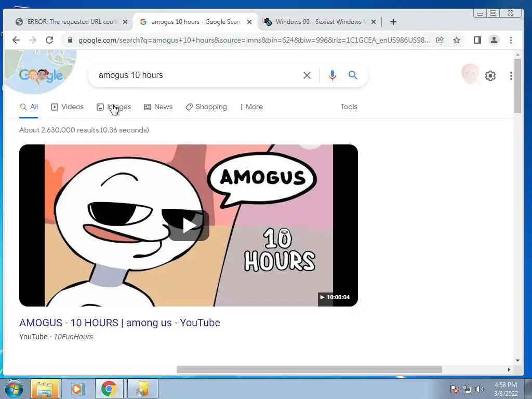Open Chrome's three-dot menu
Image resolution: width=532 pixels, height=399 pixels.
(x=511, y=40)
